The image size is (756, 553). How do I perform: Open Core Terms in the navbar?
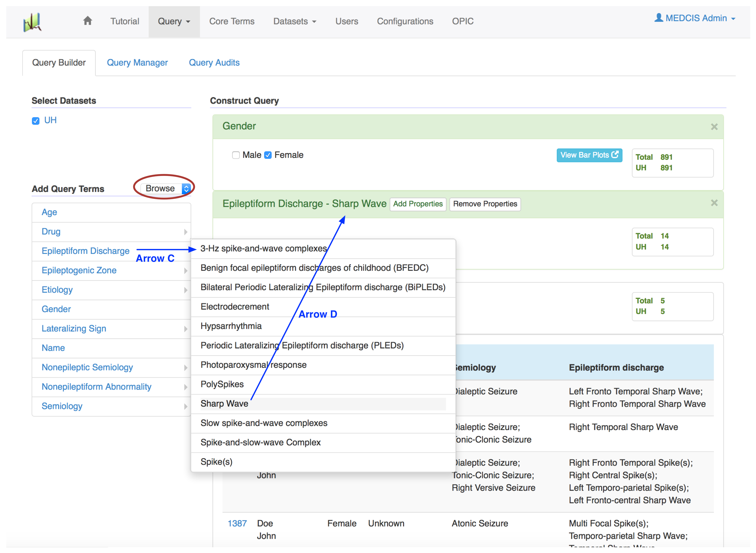point(232,21)
